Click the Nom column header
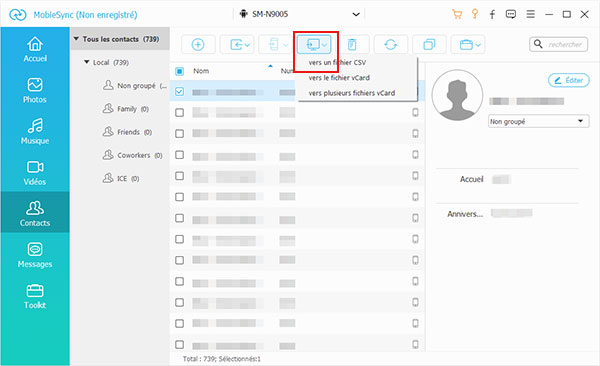The width and height of the screenshot is (600, 366). (x=201, y=71)
